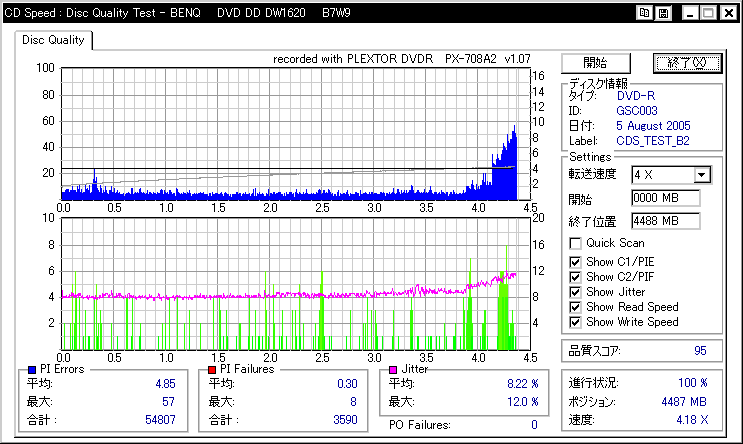Click the red PI Failures legend swatch
Viewport: 743px width, 444px height.
pos(212,370)
